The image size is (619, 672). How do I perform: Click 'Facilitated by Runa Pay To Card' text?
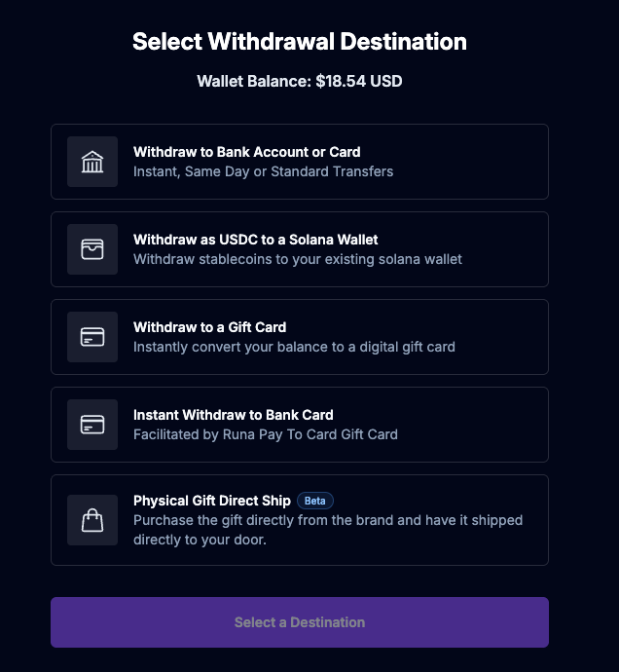(265, 434)
